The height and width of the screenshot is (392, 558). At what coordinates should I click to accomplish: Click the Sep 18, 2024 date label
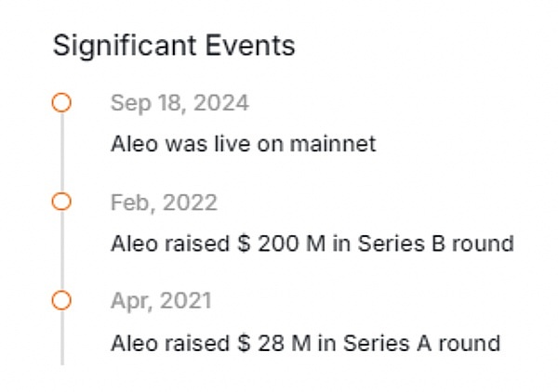(x=179, y=102)
